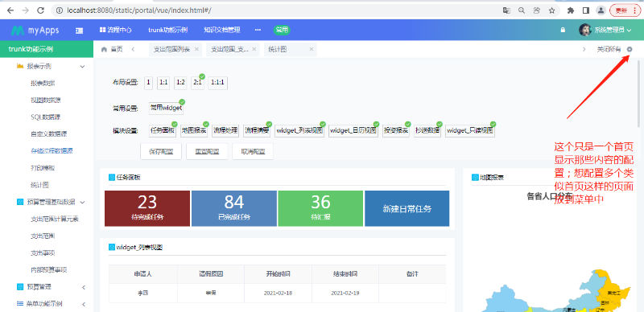This screenshot has height=312, width=644.
Task: Click the page vertical scrollbar
Action: click(x=638, y=94)
